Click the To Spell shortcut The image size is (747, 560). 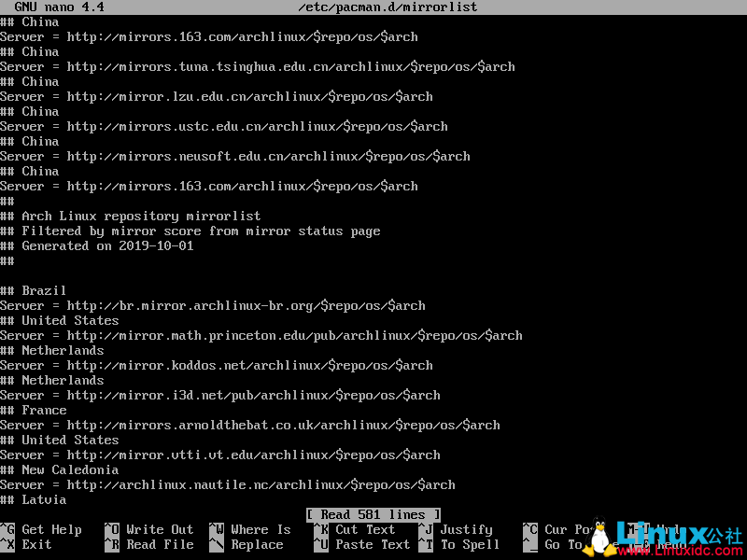coord(470,544)
